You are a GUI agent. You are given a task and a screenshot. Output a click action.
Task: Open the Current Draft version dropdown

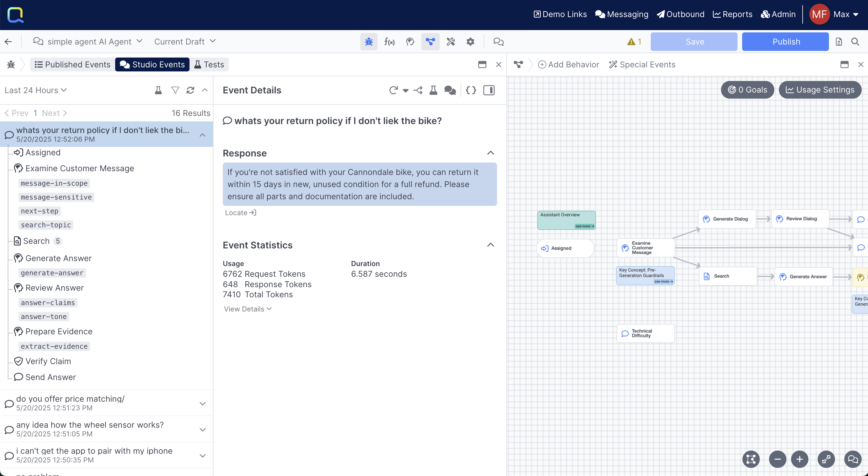click(185, 42)
